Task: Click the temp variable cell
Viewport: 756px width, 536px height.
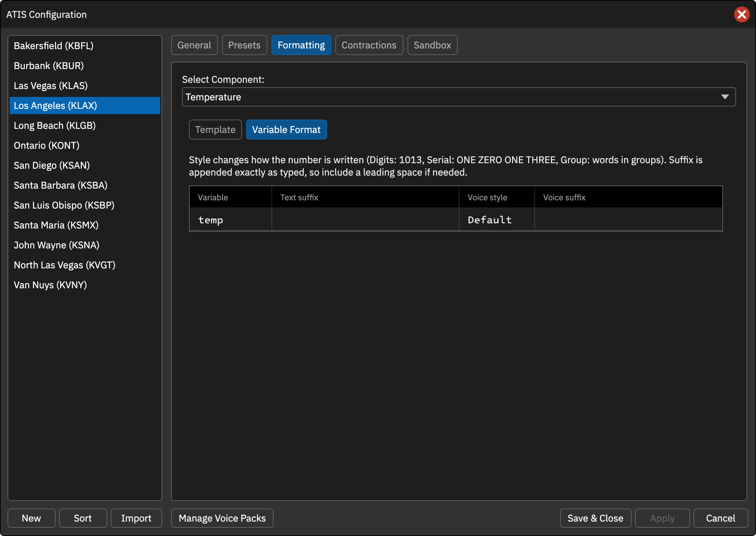Action: pos(231,220)
